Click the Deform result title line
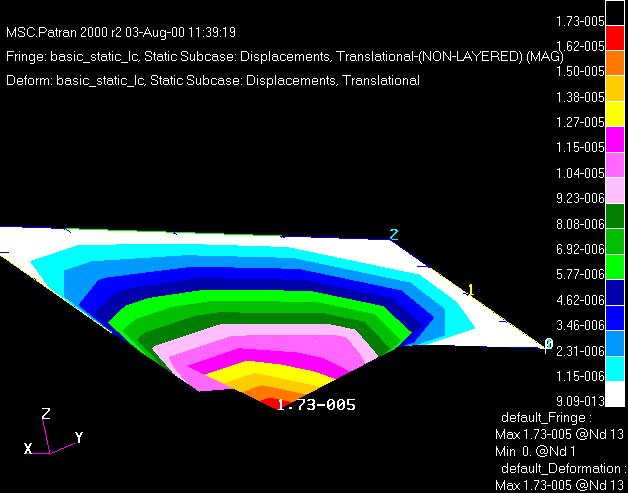628x493 pixels. 212,81
